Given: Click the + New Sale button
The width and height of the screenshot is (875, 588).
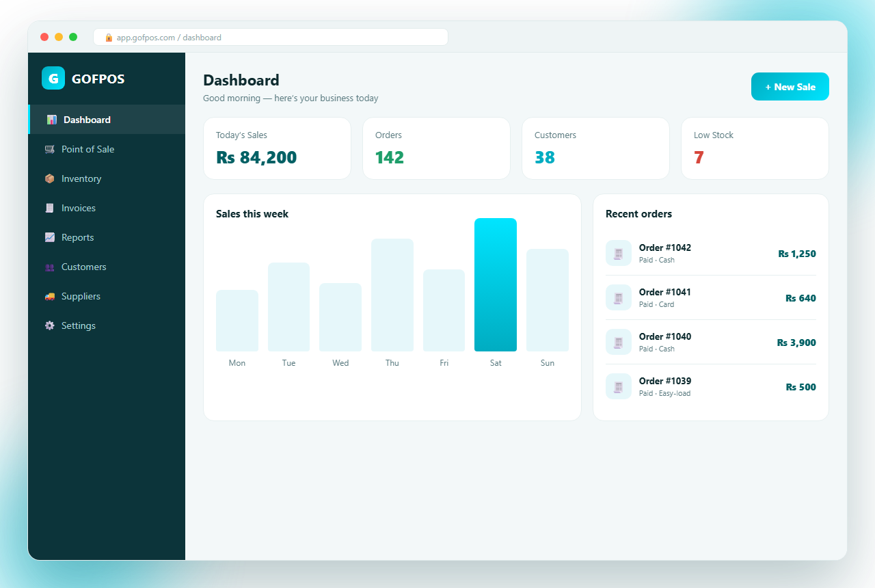Looking at the screenshot, I should [x=790, y=87].
